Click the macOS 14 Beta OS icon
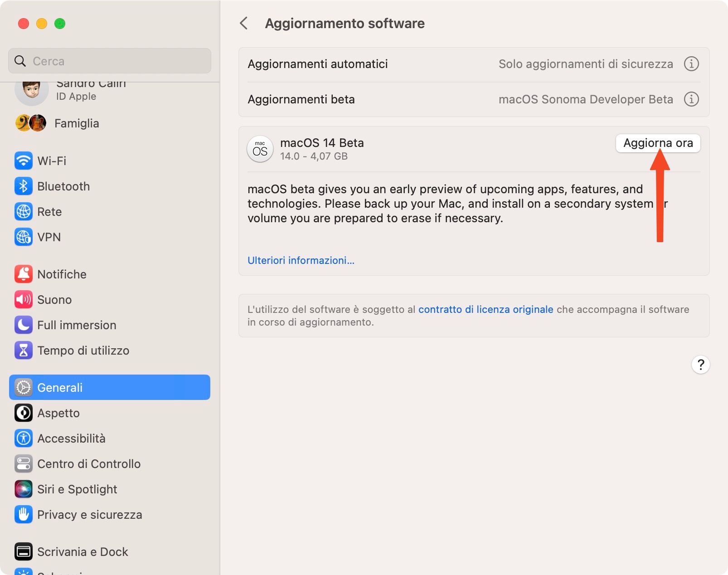728x575 pixels. tap(260, 149)
